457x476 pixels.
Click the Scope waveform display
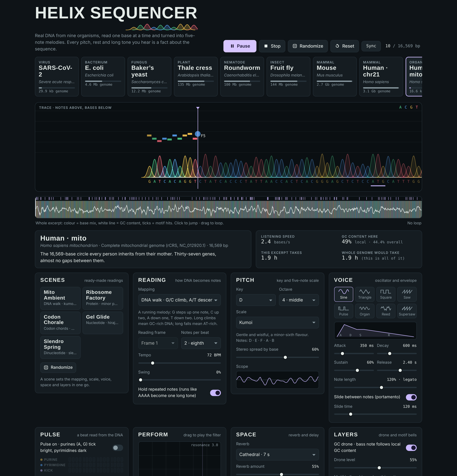[277, 380]
